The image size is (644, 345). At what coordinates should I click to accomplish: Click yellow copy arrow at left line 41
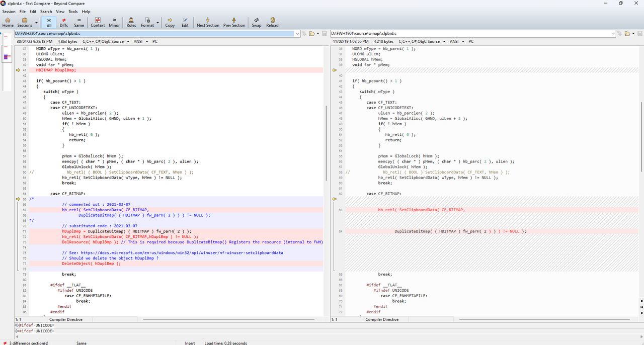(18, 70)
